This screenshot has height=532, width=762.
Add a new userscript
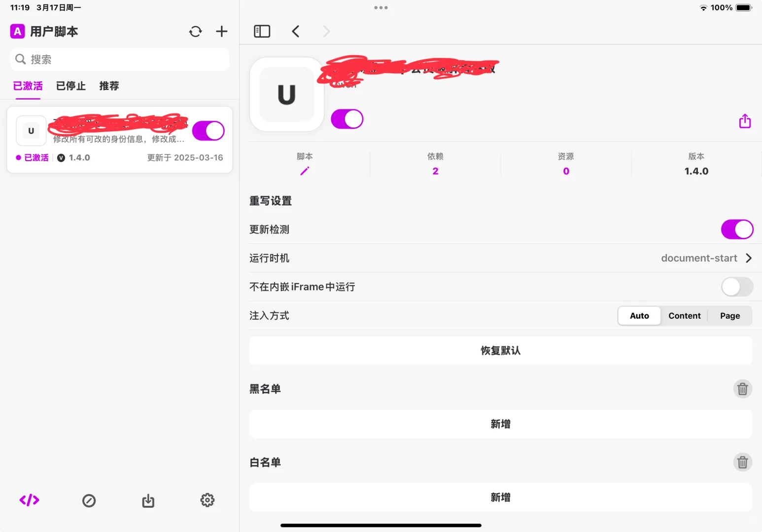221,31
